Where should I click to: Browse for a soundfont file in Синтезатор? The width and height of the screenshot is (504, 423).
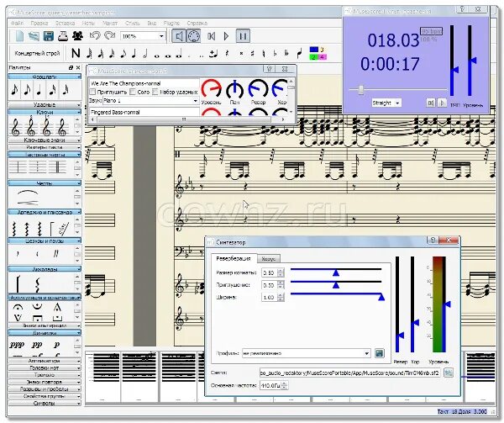tap(448, 373)
